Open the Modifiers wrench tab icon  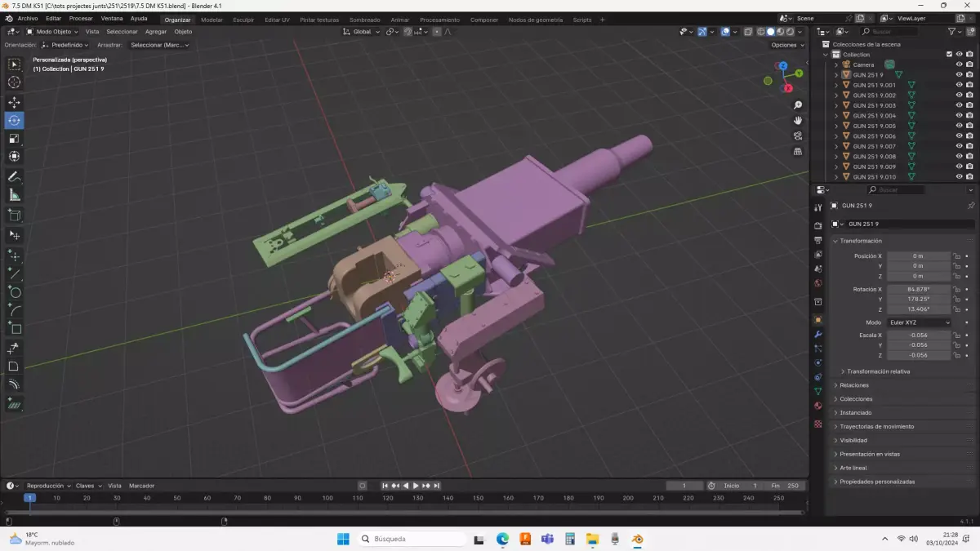point(817,335)
